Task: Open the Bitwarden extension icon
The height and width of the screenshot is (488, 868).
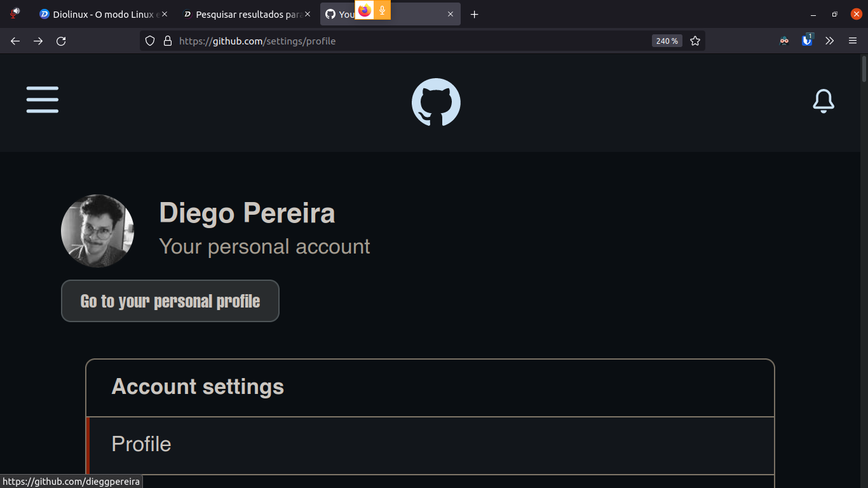Action: 807,40
